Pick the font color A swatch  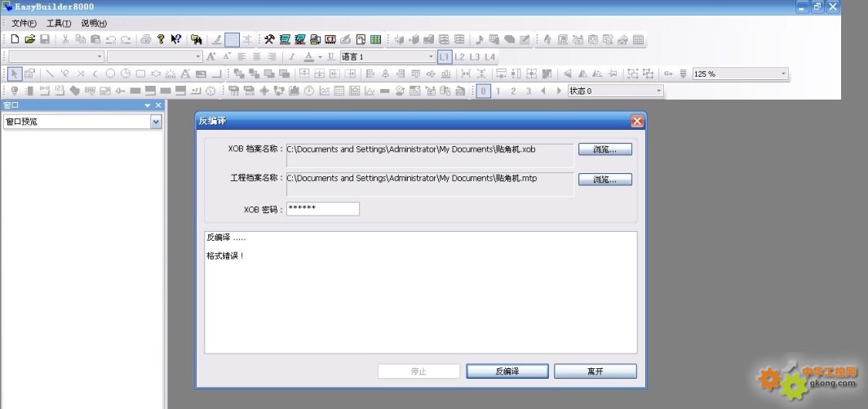pos(309,56)
